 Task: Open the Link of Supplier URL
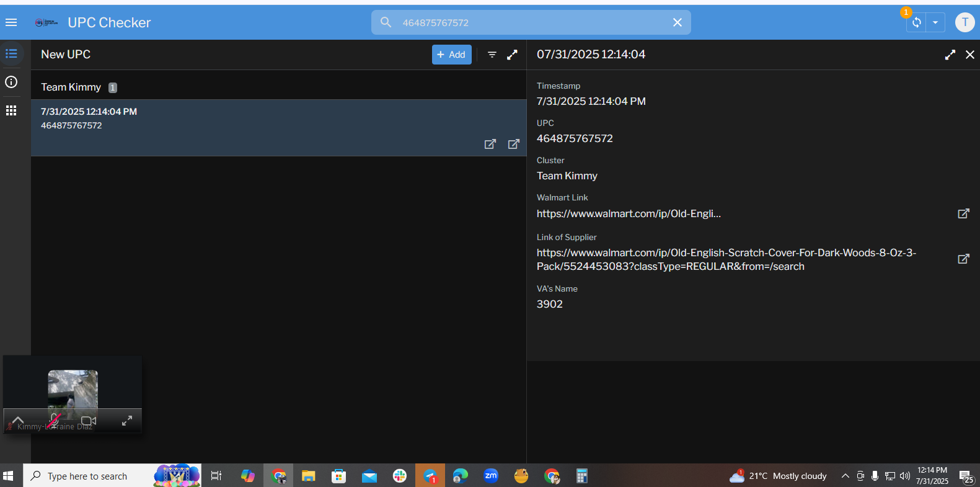point(726,259)
